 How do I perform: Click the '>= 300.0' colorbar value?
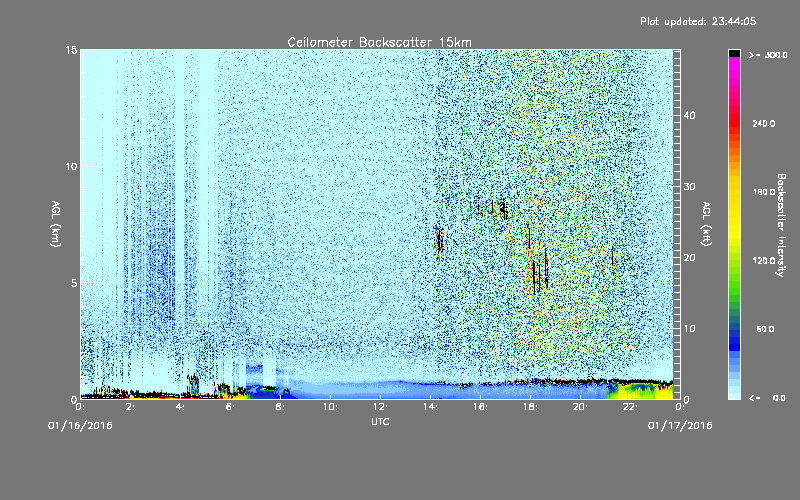768,55
